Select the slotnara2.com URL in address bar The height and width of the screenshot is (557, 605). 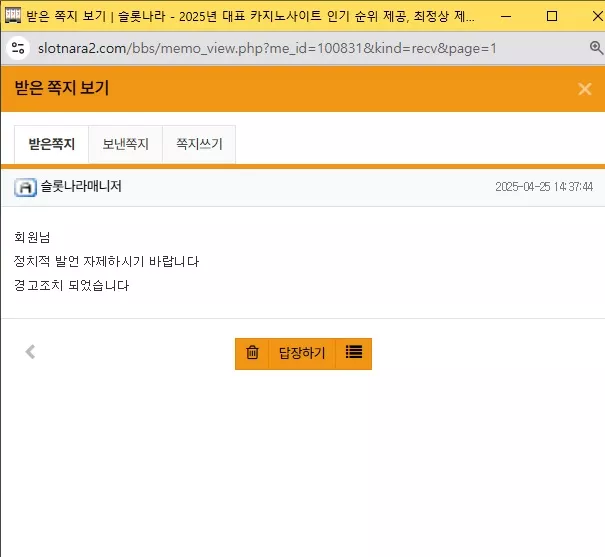(x=267, y=49)
